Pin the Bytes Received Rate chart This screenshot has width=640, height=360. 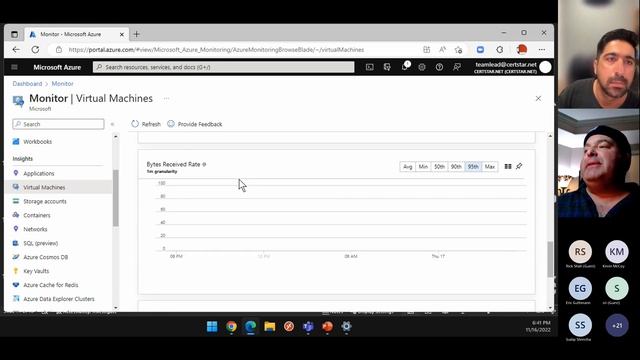point(519,167)
